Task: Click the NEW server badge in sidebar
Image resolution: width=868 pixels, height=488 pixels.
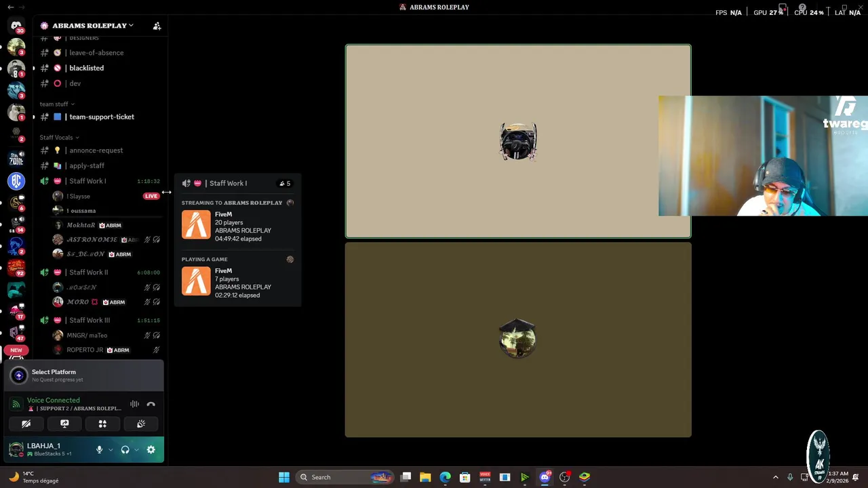Action: pyautogui.click(x=16, y=350)
